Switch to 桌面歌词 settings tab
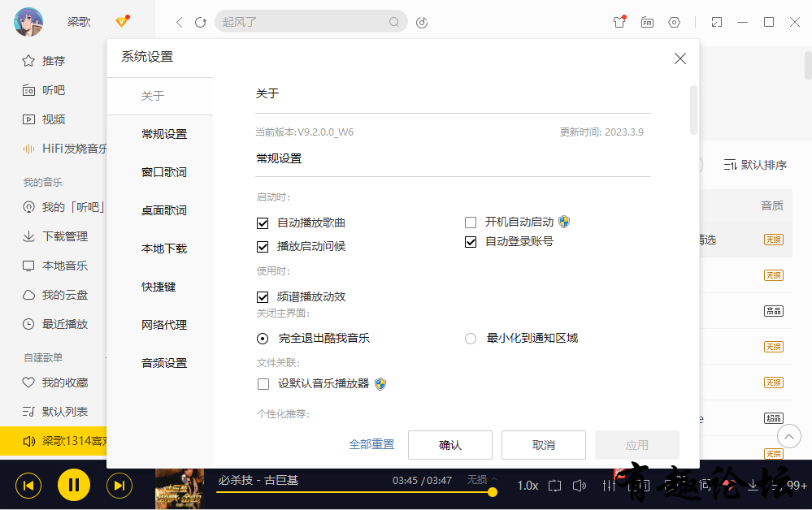The width and height of the screenshot is (812, 510). 164,210
